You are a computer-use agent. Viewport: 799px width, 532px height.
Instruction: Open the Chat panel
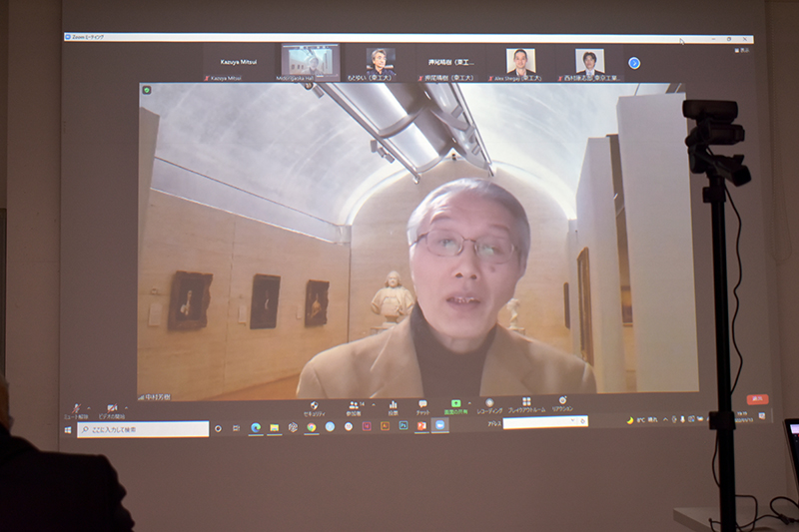coord(422,408)
